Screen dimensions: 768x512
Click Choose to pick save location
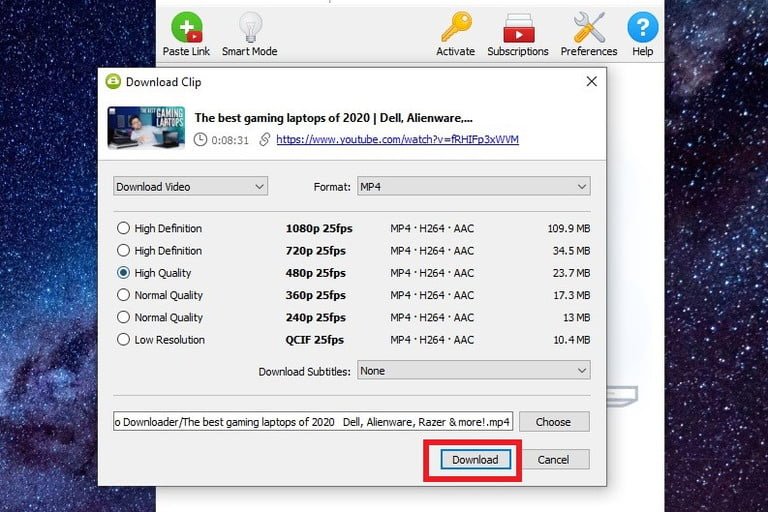pyautogui.click(x=553, y=422)
